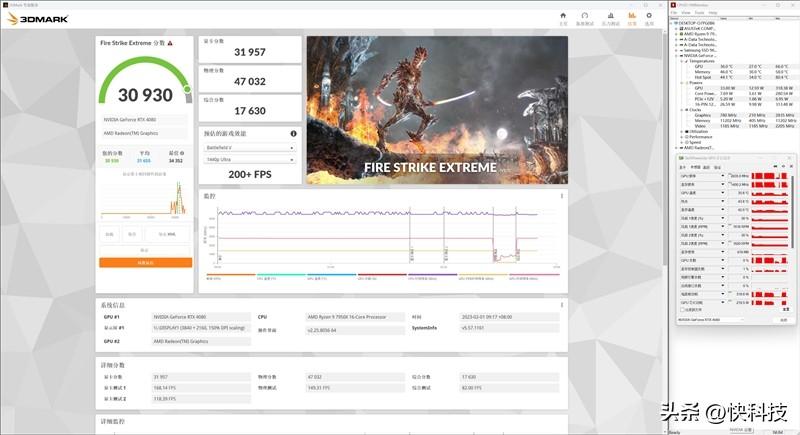
Task: Open the stress test tab icon
Action: tap(609, 16)
